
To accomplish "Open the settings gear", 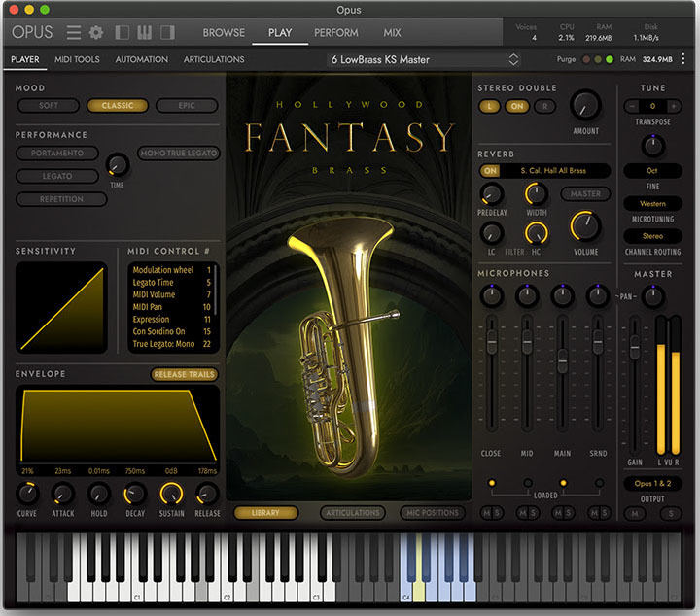I will [96, 33].
